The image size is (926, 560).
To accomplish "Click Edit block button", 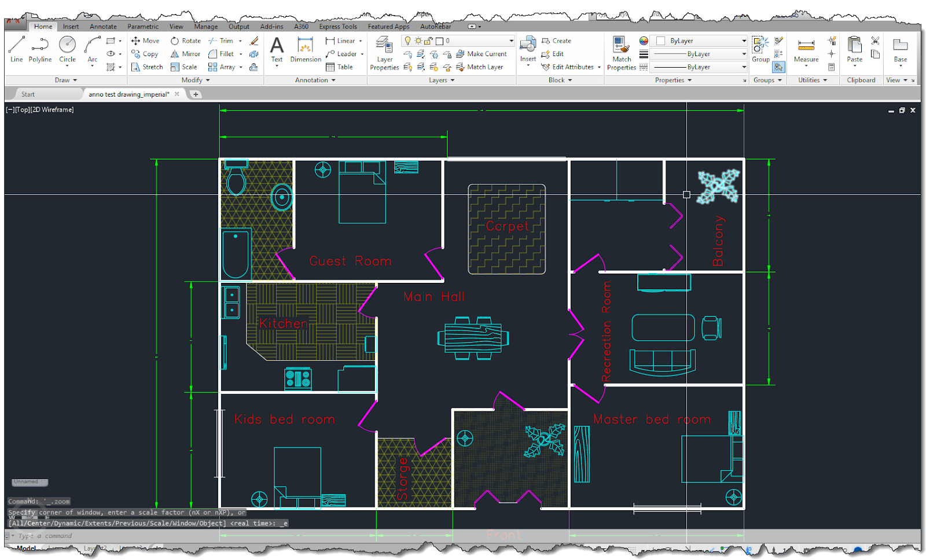I will (552, 54).
